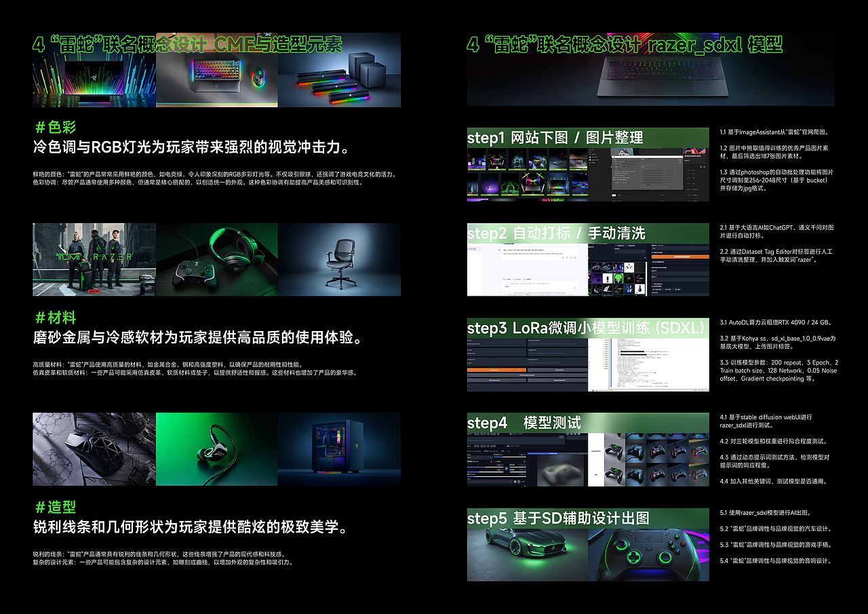Open the TUMI Razer collaboration photo
The image size is (868, 614).
coord(94,260)
